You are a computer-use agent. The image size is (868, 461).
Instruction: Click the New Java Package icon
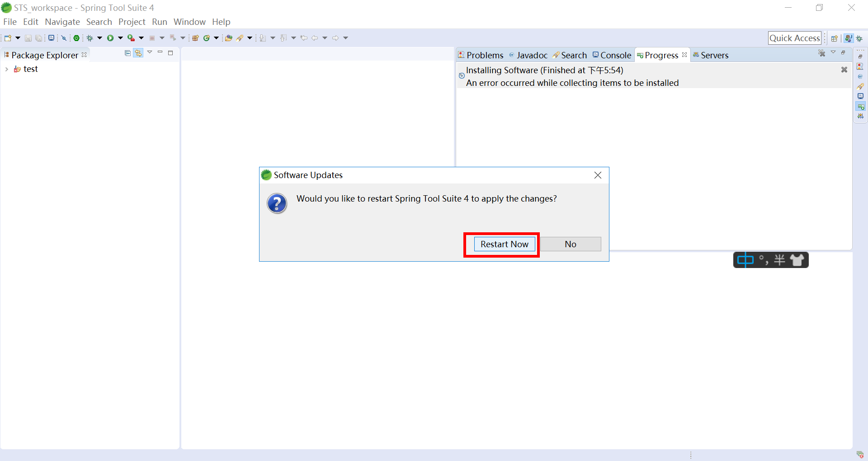coord(195,38)
